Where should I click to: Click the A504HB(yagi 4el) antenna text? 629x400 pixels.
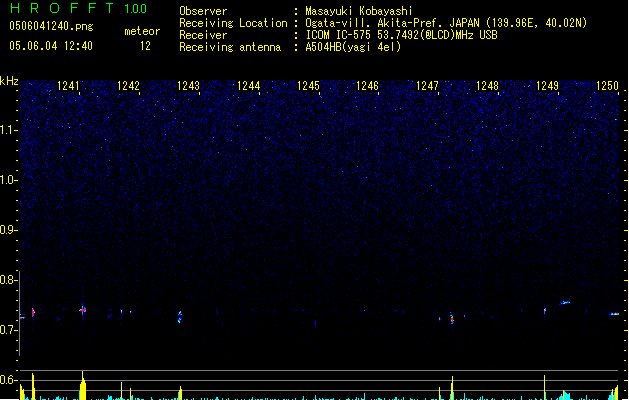(x=353, y=47)
